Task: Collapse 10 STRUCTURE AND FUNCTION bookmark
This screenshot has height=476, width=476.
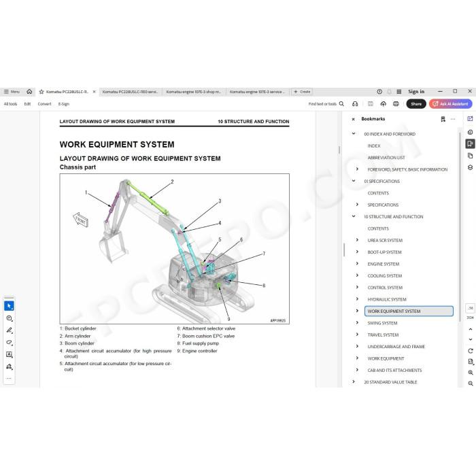Action: 354,216
